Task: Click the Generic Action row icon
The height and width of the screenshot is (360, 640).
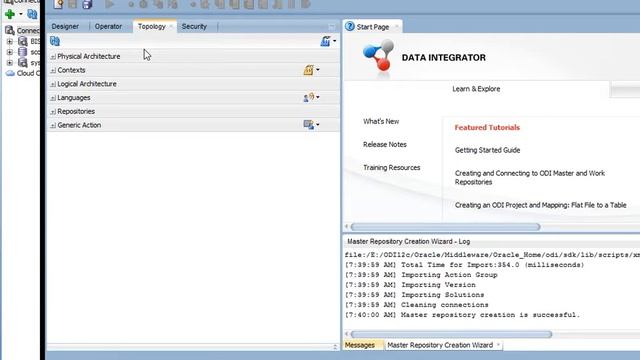Action: coord(309,124)
